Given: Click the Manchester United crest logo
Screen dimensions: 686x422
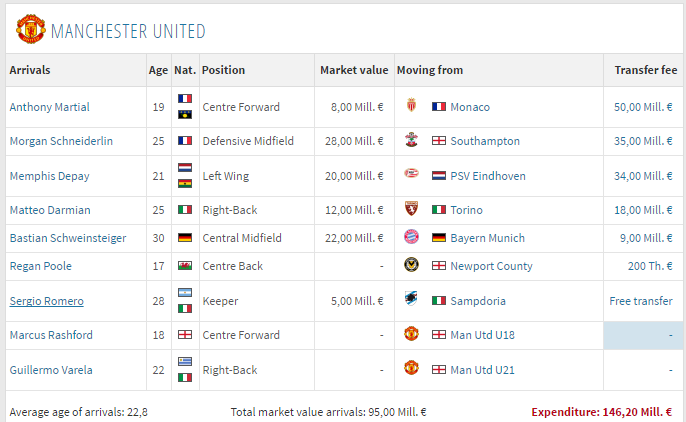Looking at the screenshot, I should tap(31, 29).
